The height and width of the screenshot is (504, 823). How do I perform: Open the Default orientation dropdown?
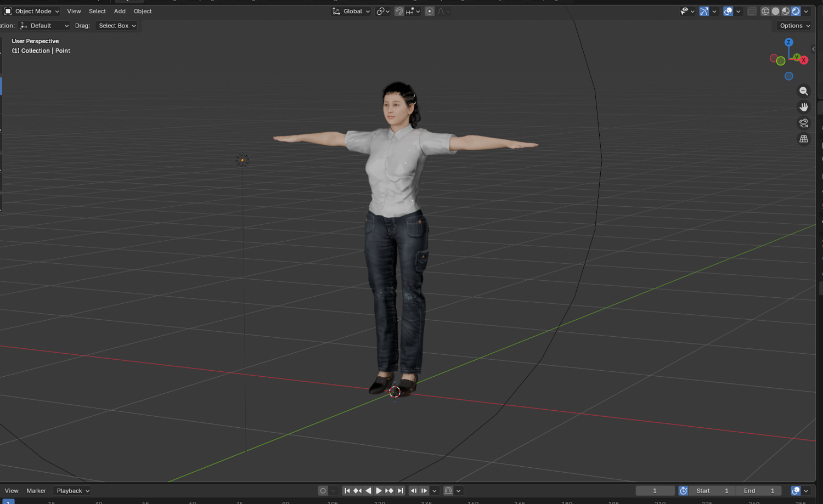(x=44, y=26)
